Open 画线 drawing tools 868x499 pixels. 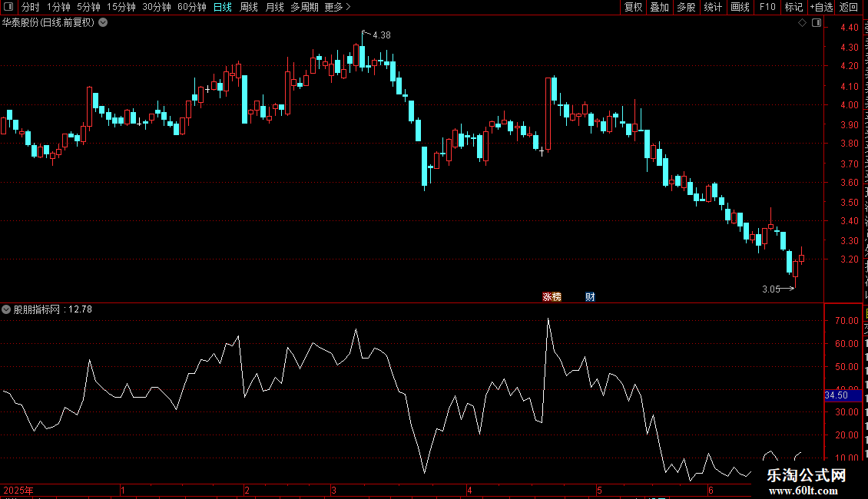(740, 7)
